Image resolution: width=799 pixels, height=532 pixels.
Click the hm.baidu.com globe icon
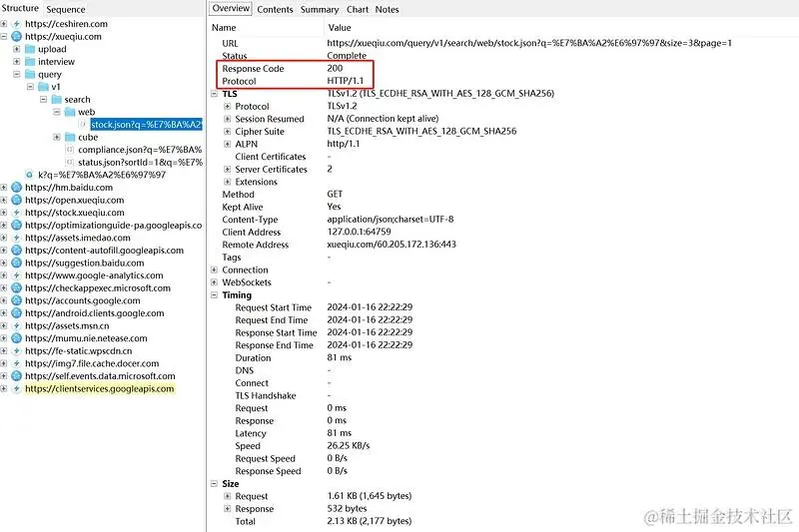point(16,188)
